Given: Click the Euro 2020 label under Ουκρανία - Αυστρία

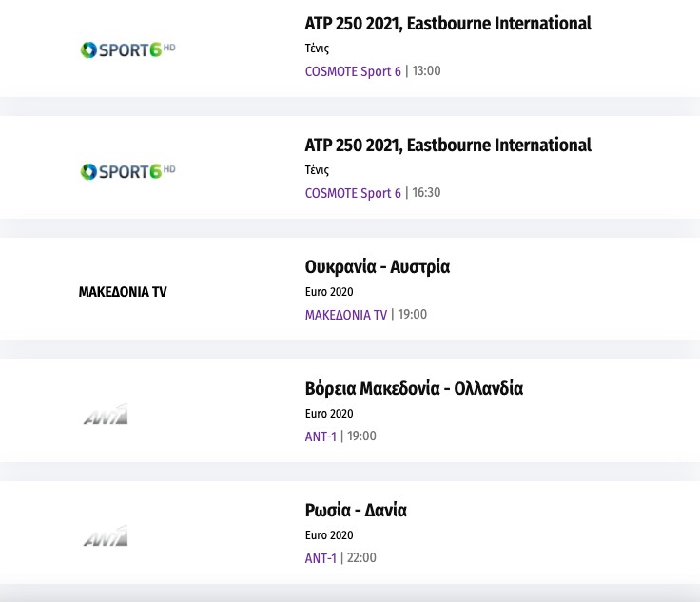Looking at the screenshot, I should tap(328, 292).
